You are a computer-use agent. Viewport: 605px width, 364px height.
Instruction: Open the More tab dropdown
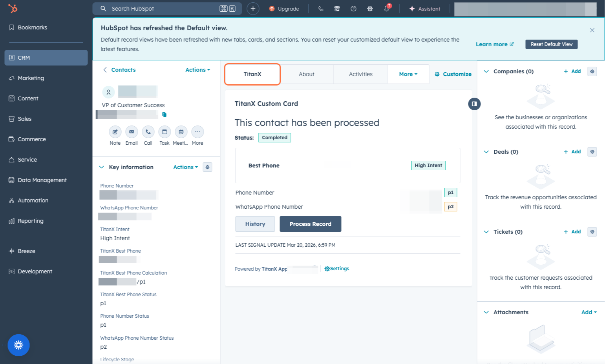[x=408, y=74]
